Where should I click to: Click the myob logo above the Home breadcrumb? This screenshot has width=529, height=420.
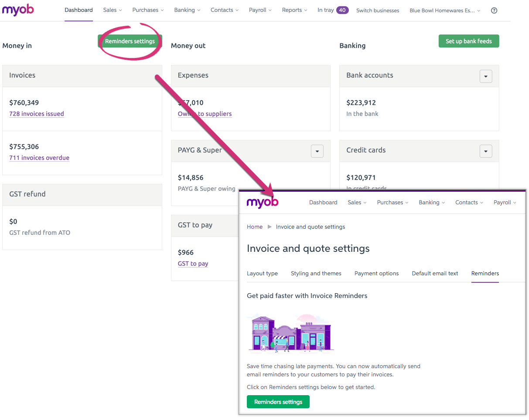[x=262, y=202]
